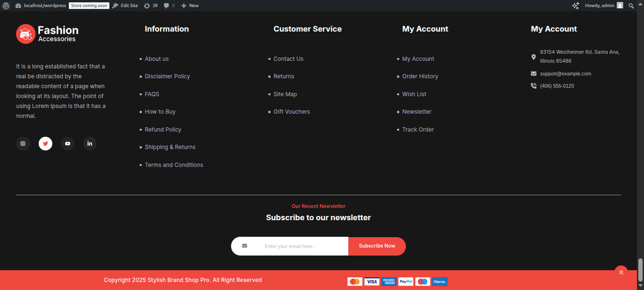Go to the About us page

(157, 59)
